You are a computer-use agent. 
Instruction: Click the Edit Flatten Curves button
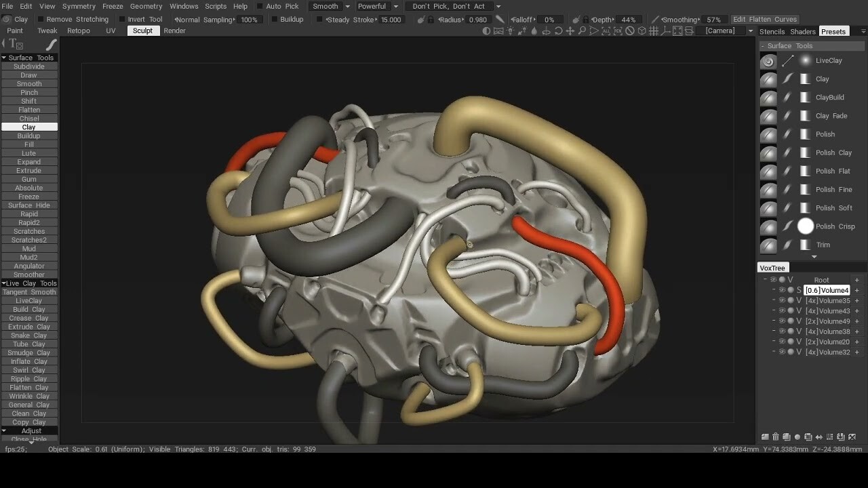coord(765,19)
